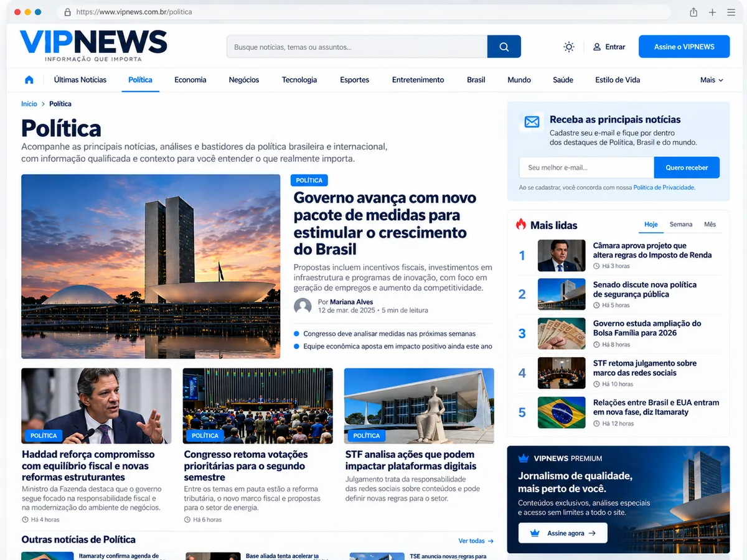The height and width of the screenshot is (560, 747).
Task: Go to Saúde section
Action: (563, 80)
